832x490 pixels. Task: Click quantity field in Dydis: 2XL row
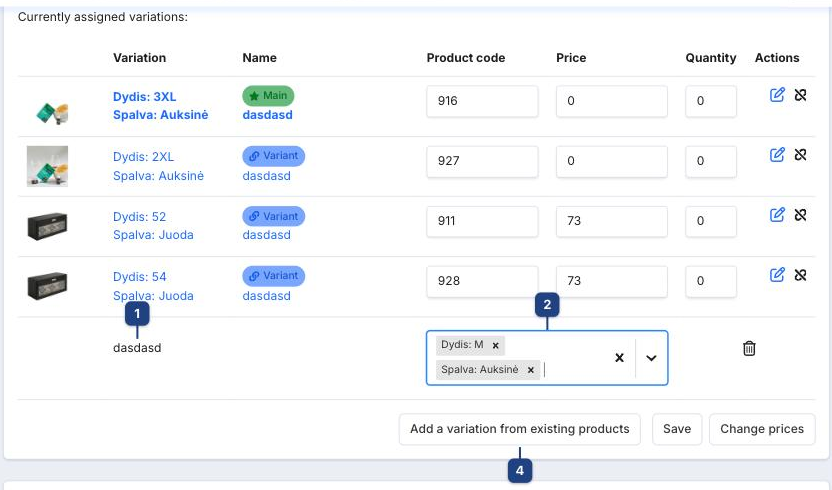[710, 161]
